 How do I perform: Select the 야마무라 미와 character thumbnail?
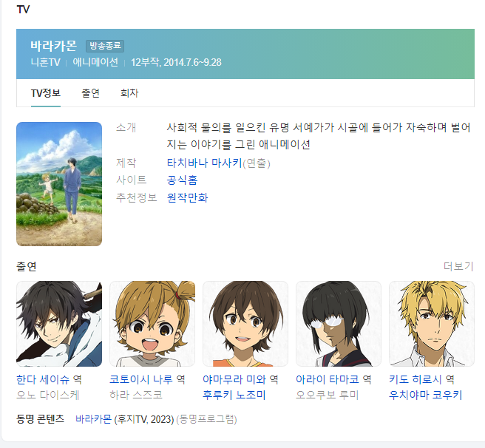245,324
